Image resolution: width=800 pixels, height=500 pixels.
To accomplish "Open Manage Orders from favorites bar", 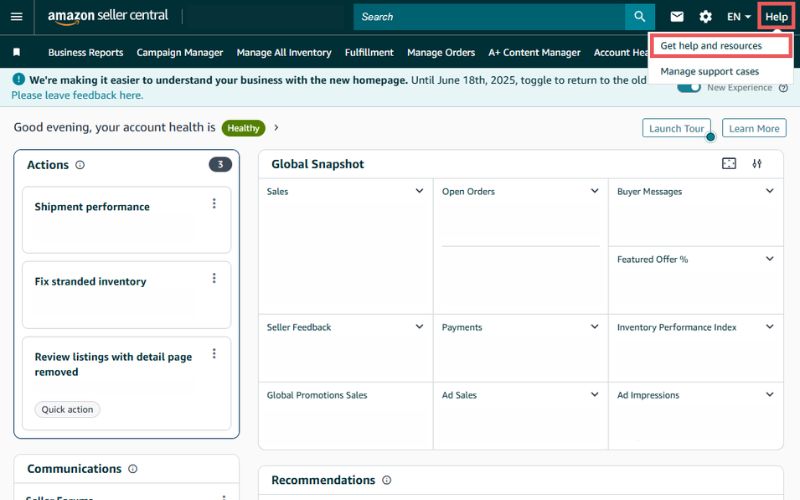I will tap(441, 52).
